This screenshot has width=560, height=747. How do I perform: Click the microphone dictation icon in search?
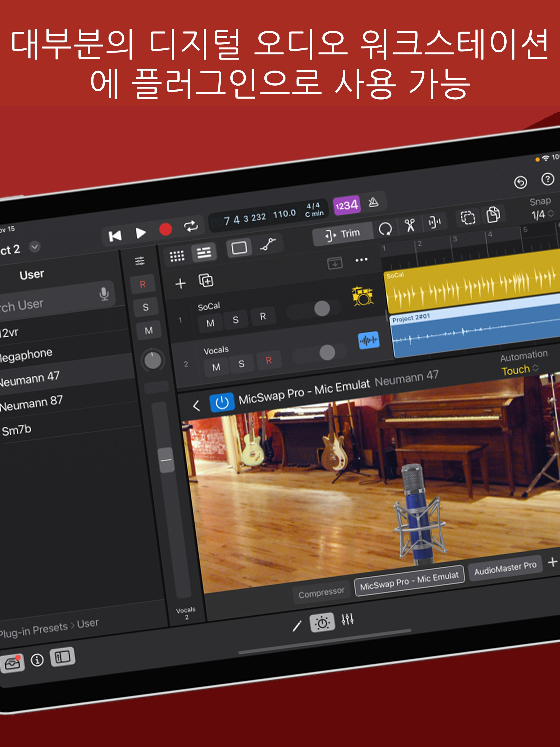[104, 294]
